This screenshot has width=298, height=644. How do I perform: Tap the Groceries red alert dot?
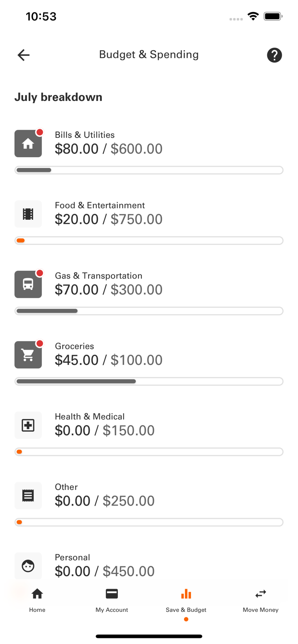tap(40, 343)
